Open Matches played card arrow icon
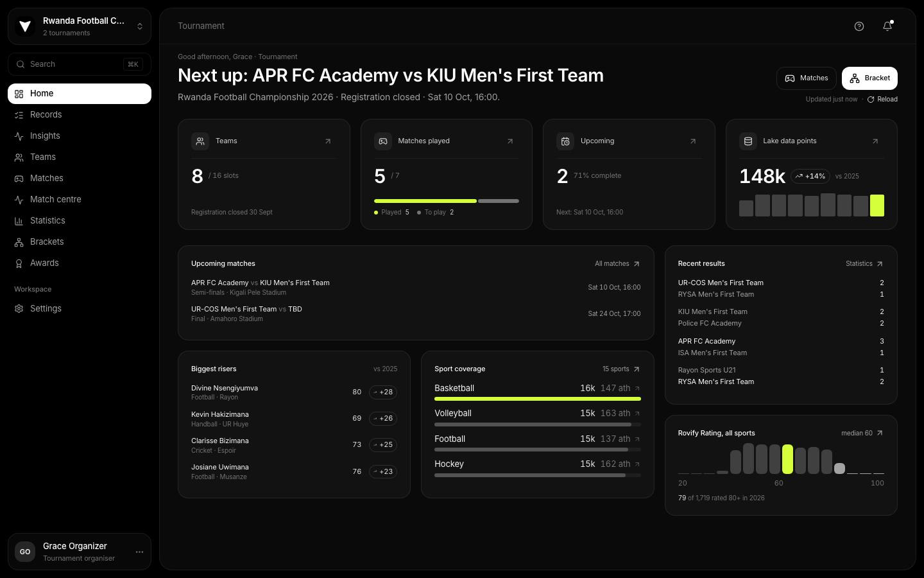Image resolution: width=924 pixels, height=578 pixels. pos(510,141)
